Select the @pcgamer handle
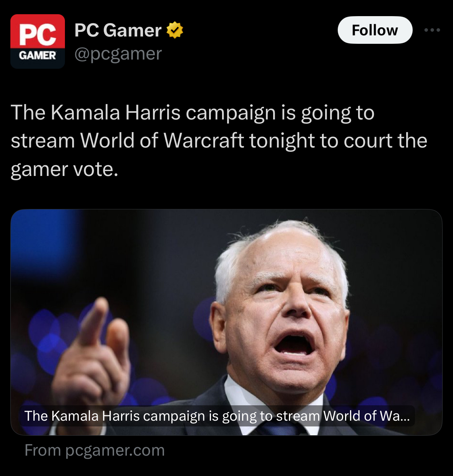The image size is (453, 476). 118,54
